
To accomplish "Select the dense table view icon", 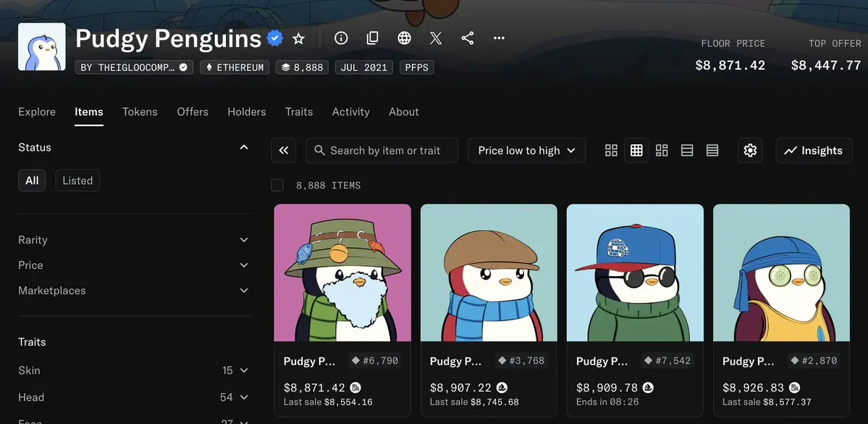I will pyautogui.click(x=712, y=150).
